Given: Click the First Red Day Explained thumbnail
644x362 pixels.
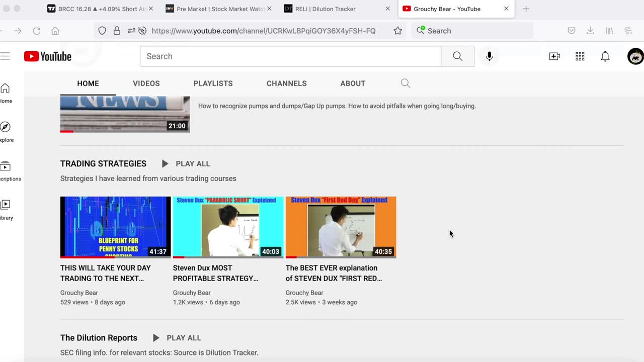Looking at the screenshot, I should tap(341, 227).
